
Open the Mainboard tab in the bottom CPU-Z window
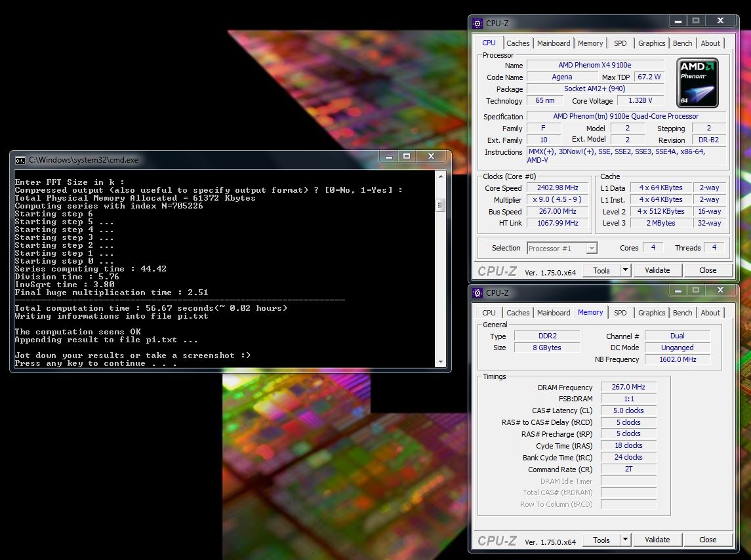(x=553, y=313)
